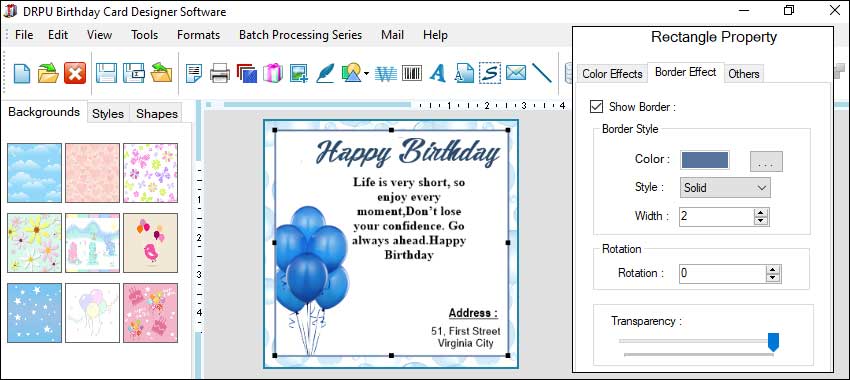Click the text page A icon
The width and height of the screenshot is (850, 380).
pos(464,73)
